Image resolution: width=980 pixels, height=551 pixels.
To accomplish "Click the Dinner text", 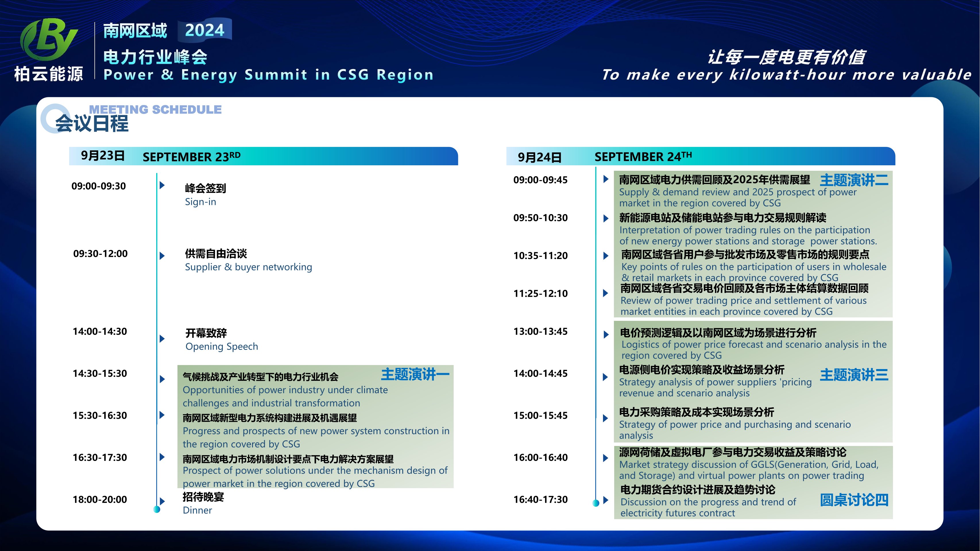I will coord(198,510).
